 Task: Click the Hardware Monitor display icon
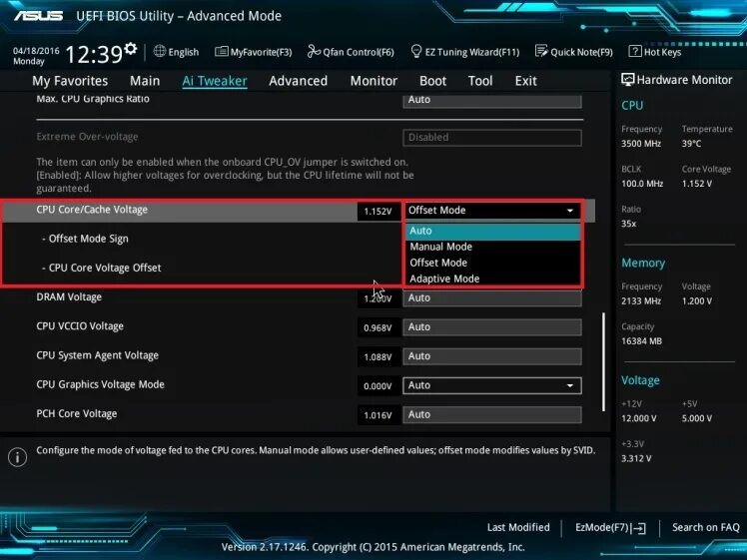[627, 80]
